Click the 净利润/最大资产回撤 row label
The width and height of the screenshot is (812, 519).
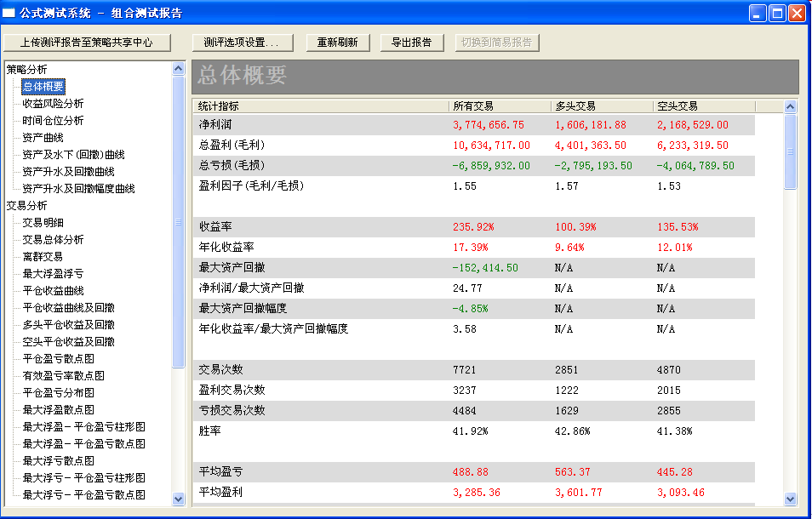click(251, 288)
